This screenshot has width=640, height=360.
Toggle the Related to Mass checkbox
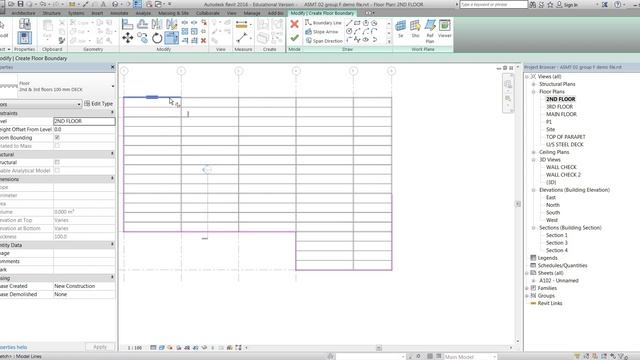click(x=57, y=146)
